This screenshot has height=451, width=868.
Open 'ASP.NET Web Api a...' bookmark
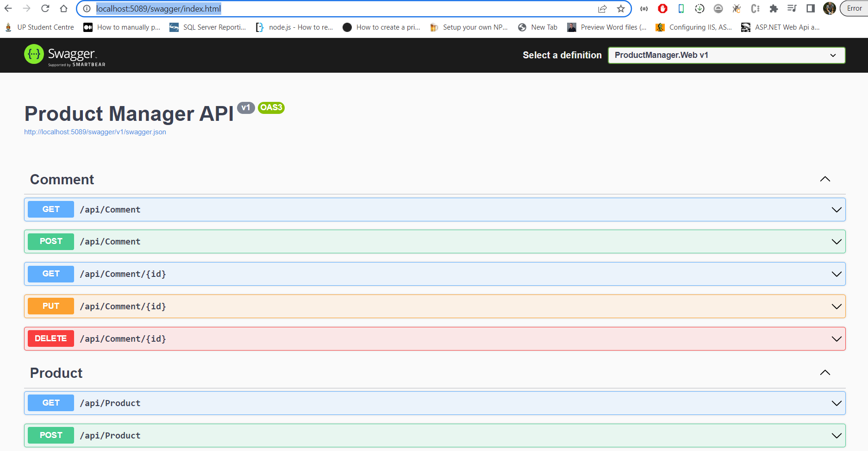tap(781, 27)
